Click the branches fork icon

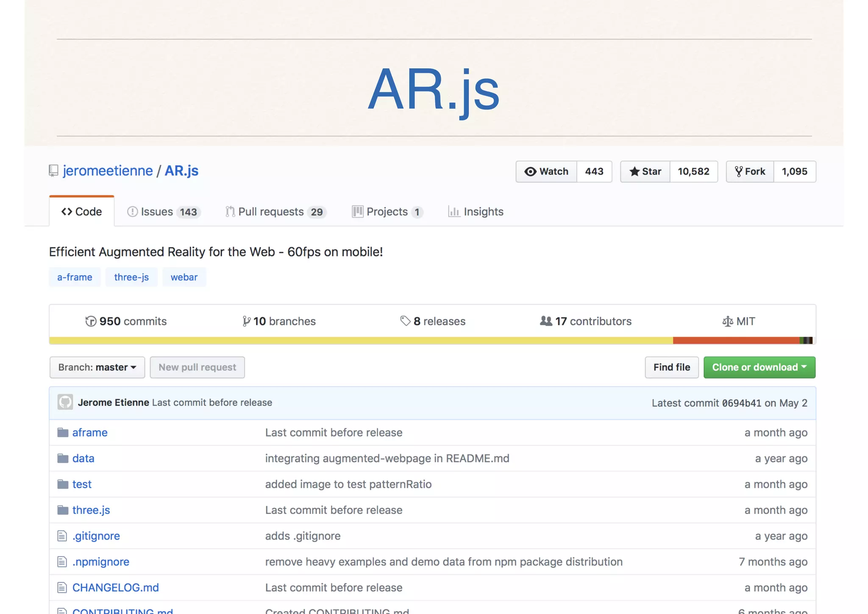tap(246, 321)
